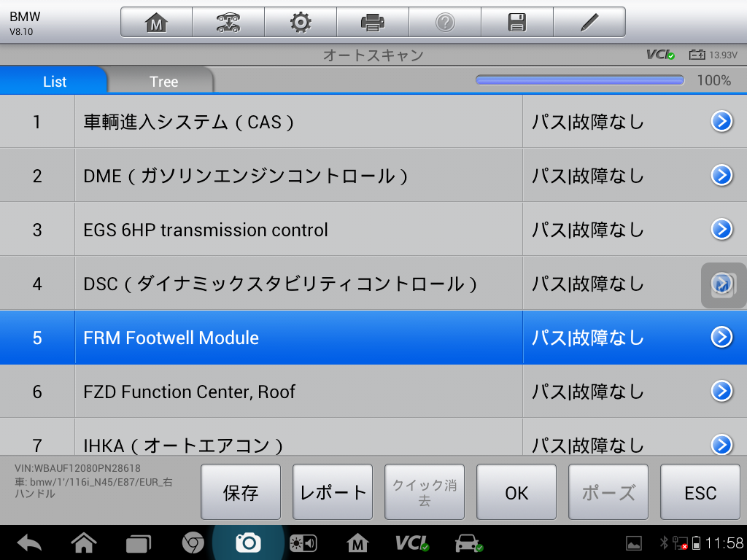Open Chrome browser icon in navigation bar

[193, 542]
